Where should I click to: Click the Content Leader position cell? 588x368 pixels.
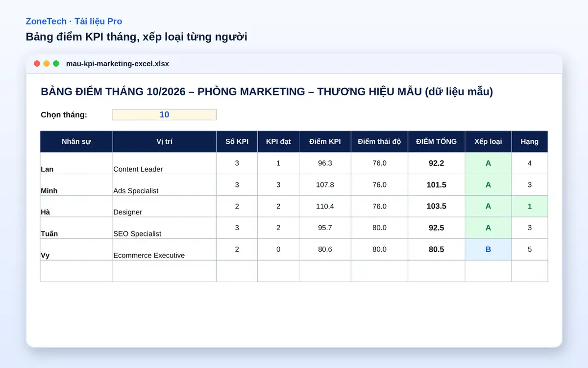click(165, 163)
